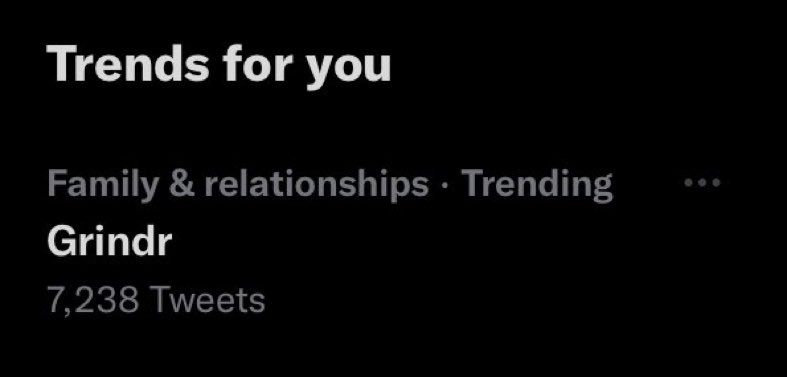Click the word Tweets under Grindr
This screenshot has height=377, width=787.
click(207, 300)
